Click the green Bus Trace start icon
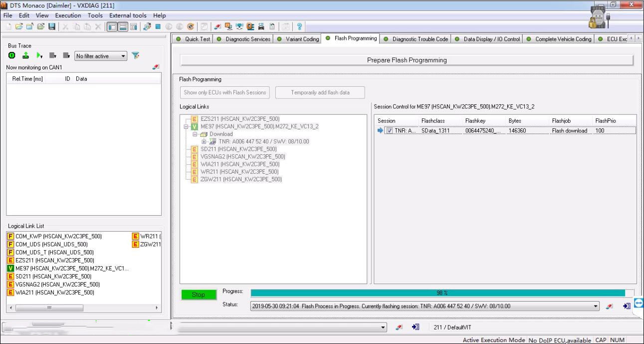The width and height of the screenshot is (644, 344). point(11,56)
